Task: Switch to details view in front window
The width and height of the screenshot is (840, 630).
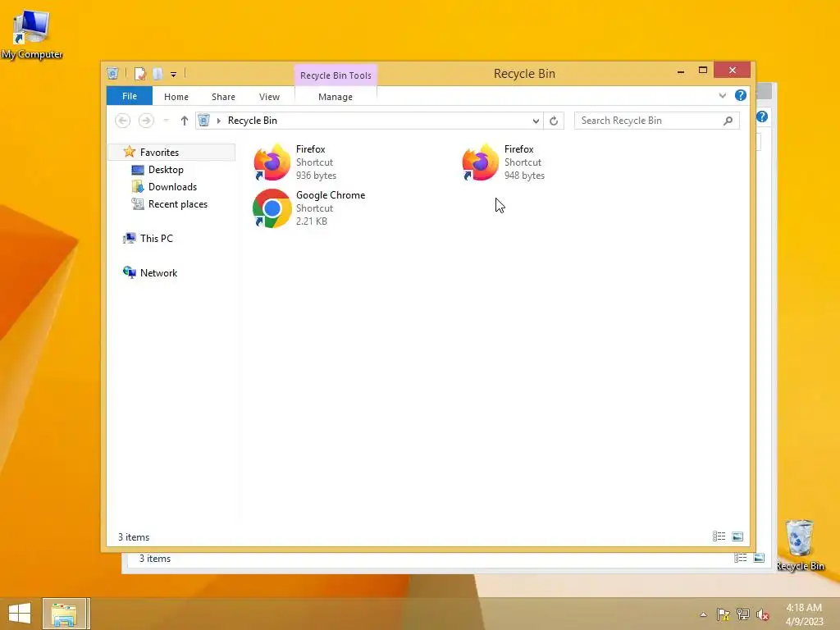Action: point(719,536)
